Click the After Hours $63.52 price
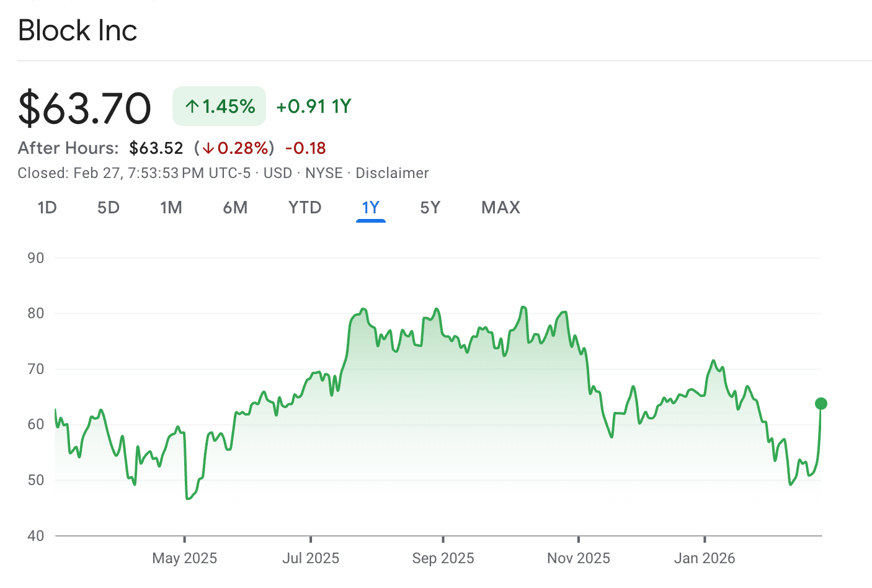This screenshot has height=588, width=872. [x=156, y=148]
